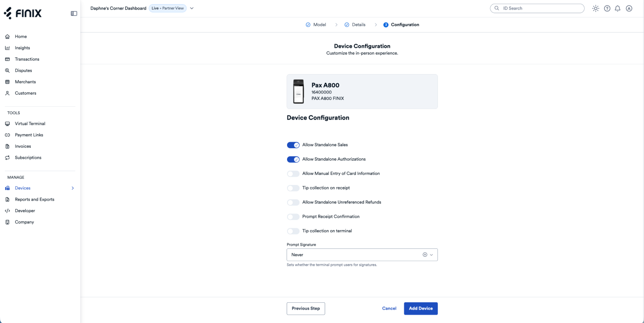Enable Tip collection on terminal toggle
This screenshot has width=644, height=323.
pyautogui.click(x=293, y=231)
